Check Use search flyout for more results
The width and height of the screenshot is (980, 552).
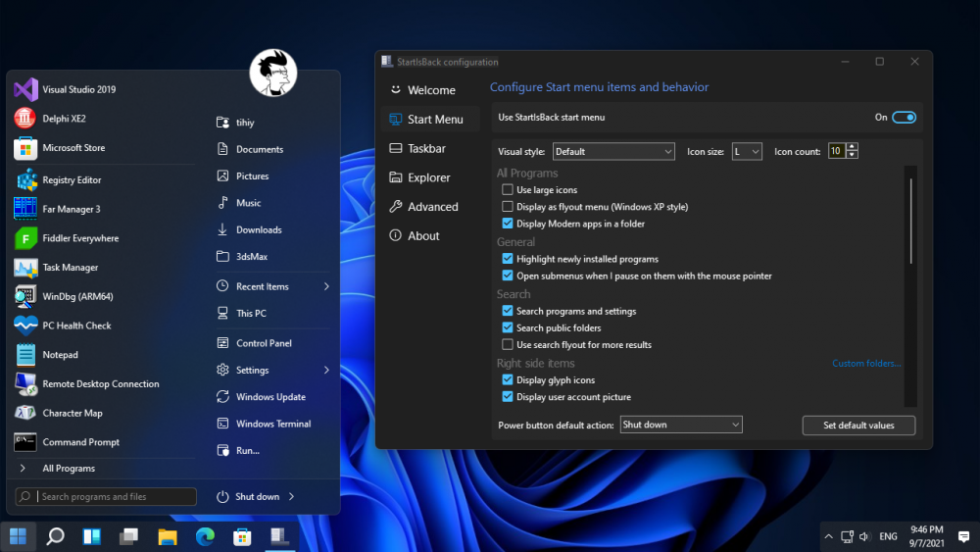(508, 345)
